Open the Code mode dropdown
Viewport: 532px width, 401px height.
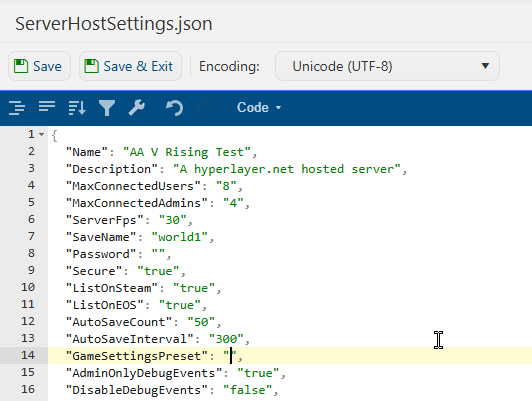[259, 108]
